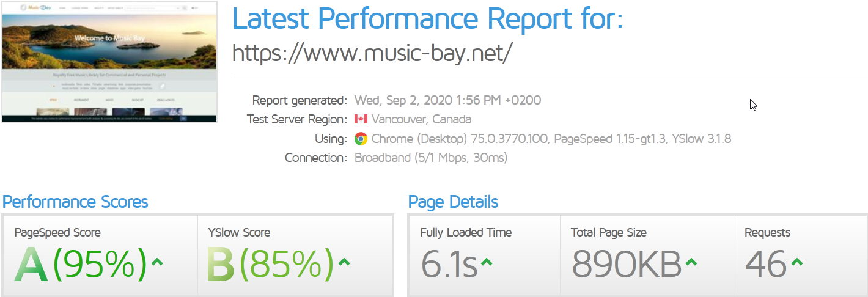Click the Vancouver, Canada server region text
This screenshot has height=297, width=868.
[421, 119]
